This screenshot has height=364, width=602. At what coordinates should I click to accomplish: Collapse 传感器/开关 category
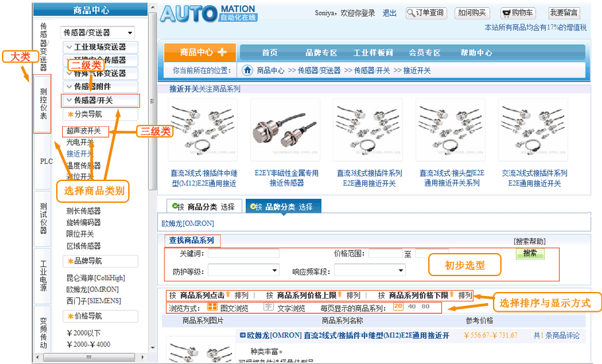[x=100, y=100]
